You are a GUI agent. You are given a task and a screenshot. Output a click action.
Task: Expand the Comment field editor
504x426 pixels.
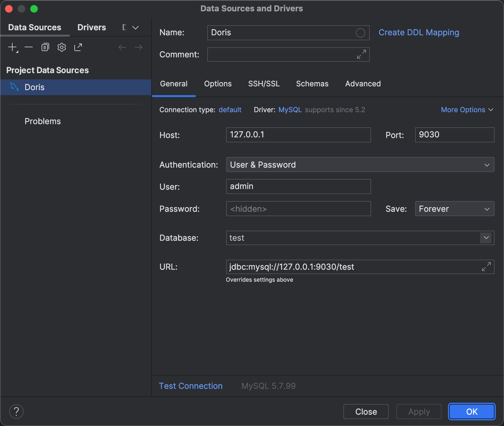361,54
